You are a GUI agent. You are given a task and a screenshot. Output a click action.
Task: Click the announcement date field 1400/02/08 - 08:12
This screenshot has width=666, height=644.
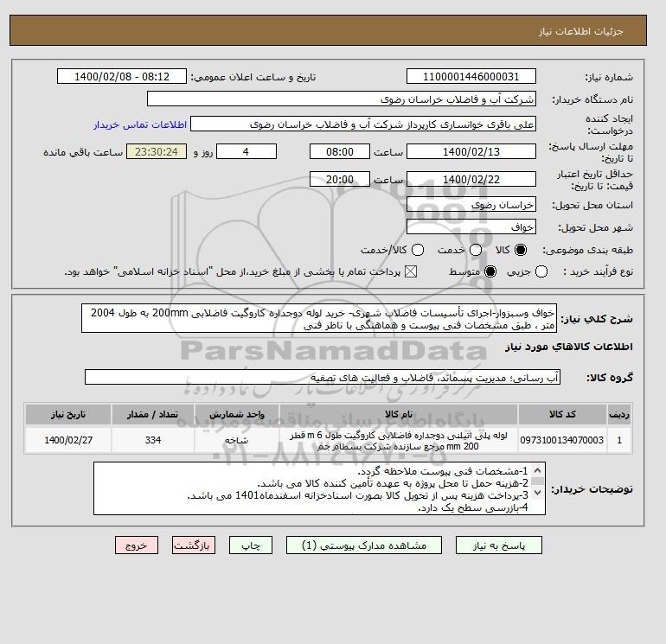click(122, 76)
